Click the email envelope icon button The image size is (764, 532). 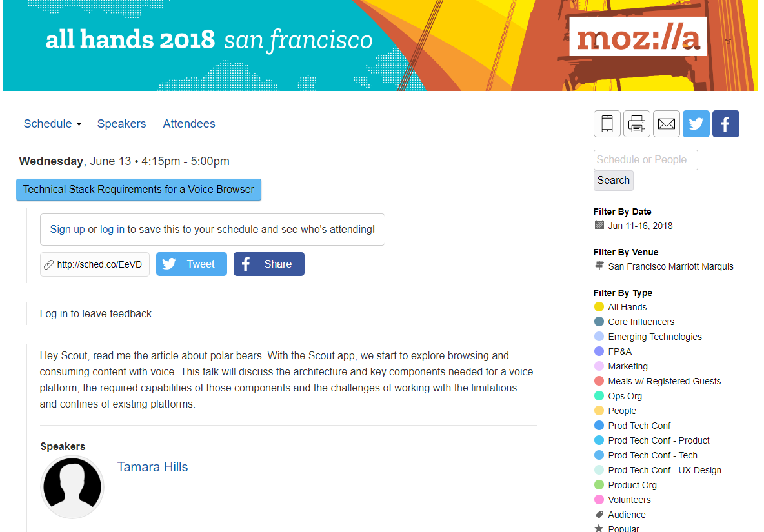click(x=666, y=124)
